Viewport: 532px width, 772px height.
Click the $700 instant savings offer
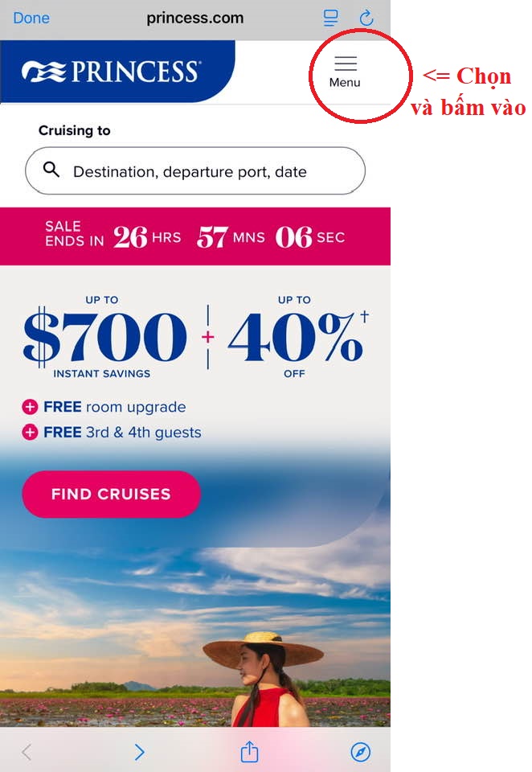(104, 338)
